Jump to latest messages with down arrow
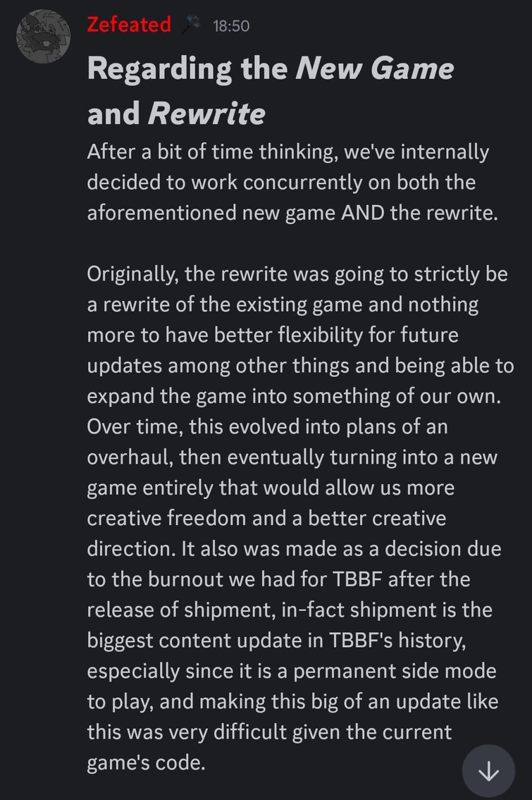Screen dimensions: 532x800 [x=488, y=771]
